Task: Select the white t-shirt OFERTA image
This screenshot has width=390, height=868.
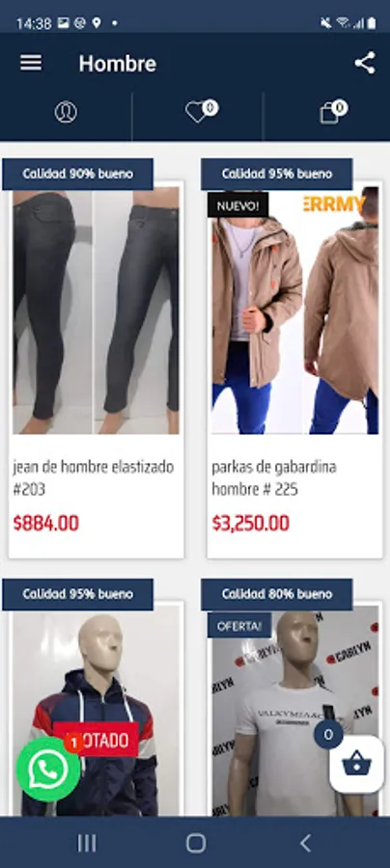Action: point(295,710)
